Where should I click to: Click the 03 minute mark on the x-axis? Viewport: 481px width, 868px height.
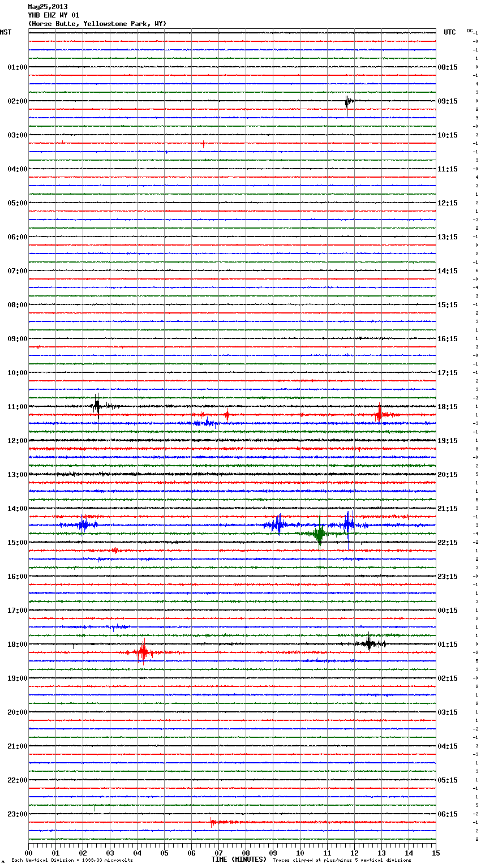(110, 853)
